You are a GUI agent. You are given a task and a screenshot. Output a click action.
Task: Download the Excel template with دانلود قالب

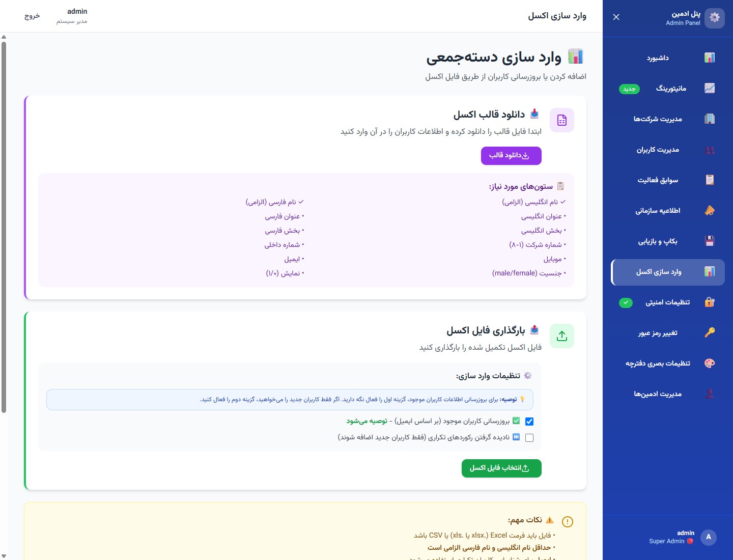click(x=511, y=156)
